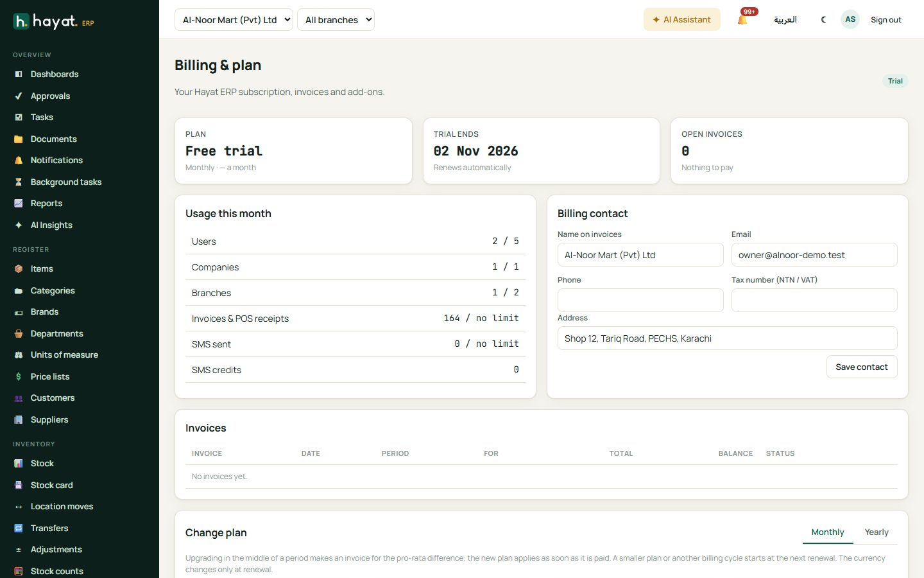Click the Stock card icon
The image size is (924, 578).
(19, 486)
